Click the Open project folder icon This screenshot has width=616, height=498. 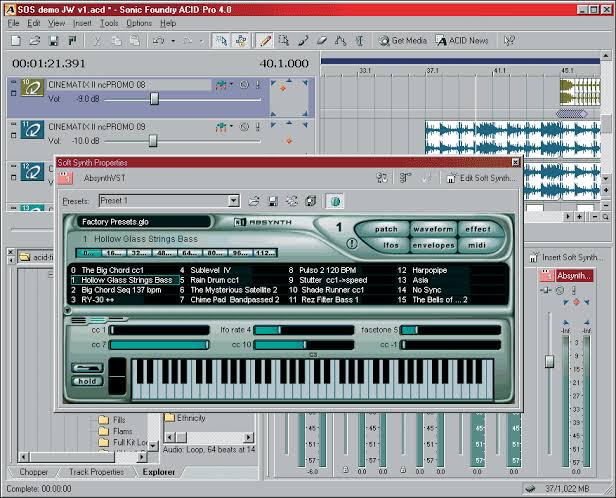click(35, 40)
